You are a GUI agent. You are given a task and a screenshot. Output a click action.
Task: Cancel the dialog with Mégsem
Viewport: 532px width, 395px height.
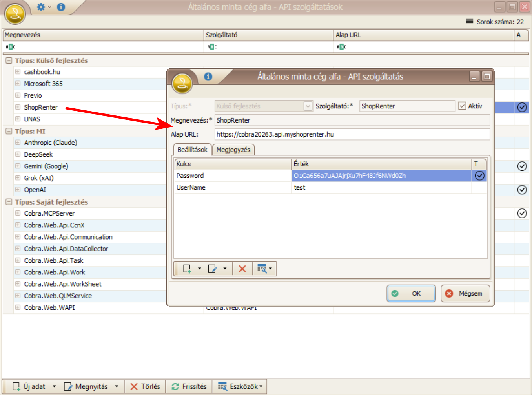coord(465,293)
